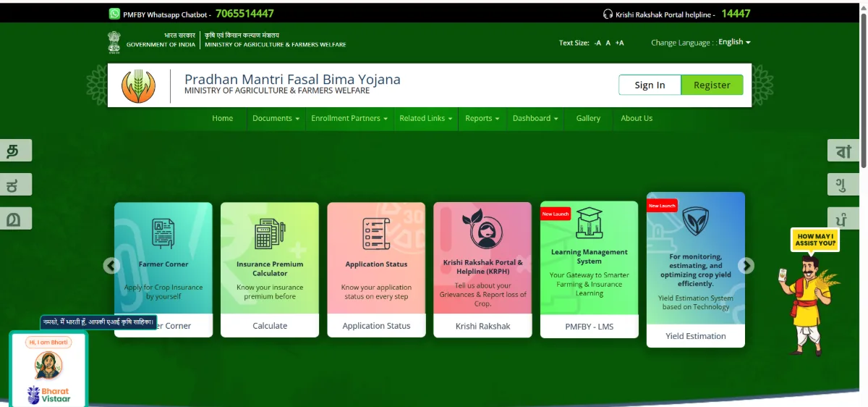Click the Sign In button
The height and width of the screenshot is (407, 868).
pos(650,85)
